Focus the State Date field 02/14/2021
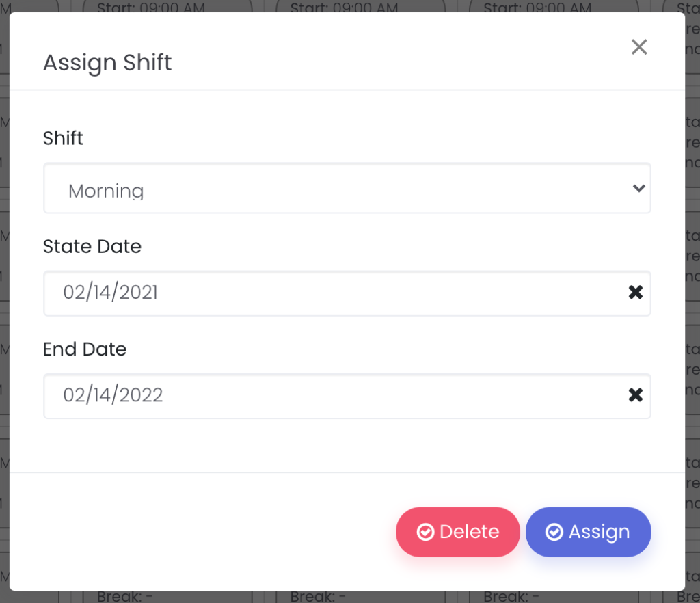 pyautogui.click(x=347, y=293)
